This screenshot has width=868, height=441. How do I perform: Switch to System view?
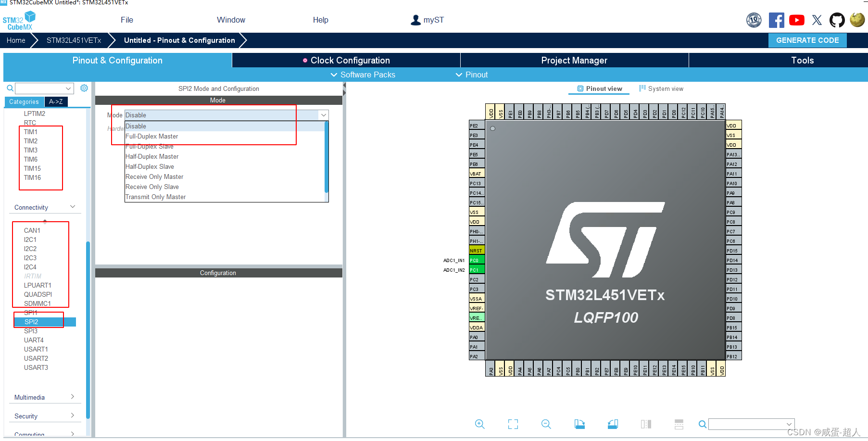pos(661,88)
